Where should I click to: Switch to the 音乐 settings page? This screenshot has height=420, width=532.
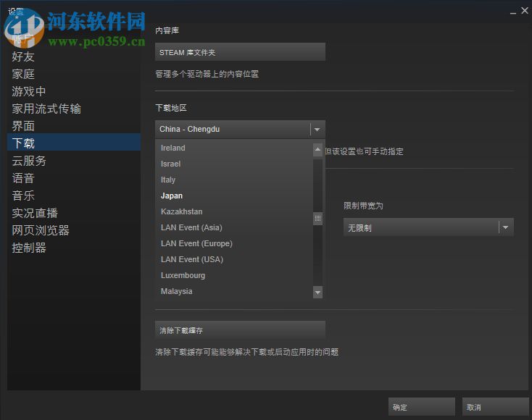click(x=74, y=196)
